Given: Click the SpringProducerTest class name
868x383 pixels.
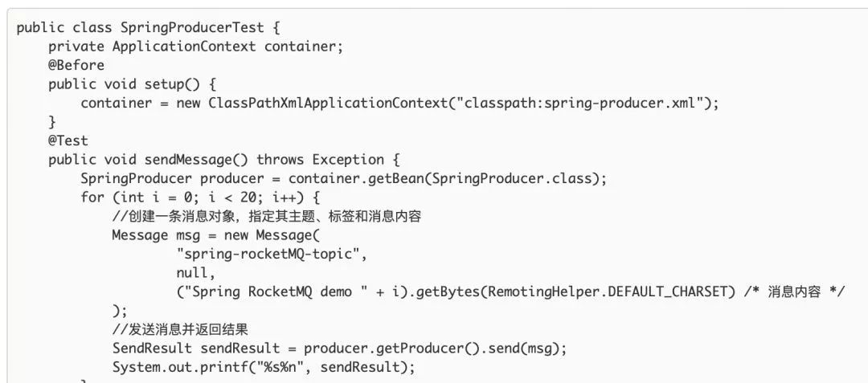Looking at the screenshot, I should 192,27.
